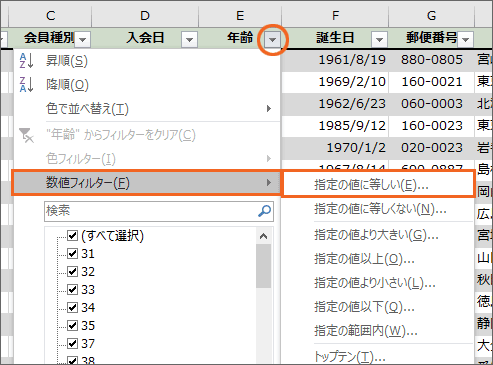Viewport: 493px width, 365px height.
Task: Select 昇順 sort menu item
Action: coord(147,61)
